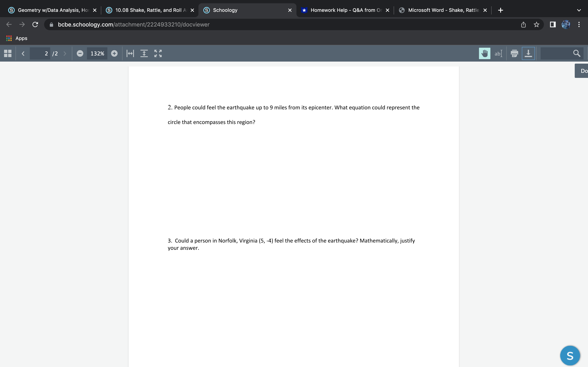The image size is (588, 367).
Task: Toggle the hand pan tool
Action: click(x=484, y=53)
